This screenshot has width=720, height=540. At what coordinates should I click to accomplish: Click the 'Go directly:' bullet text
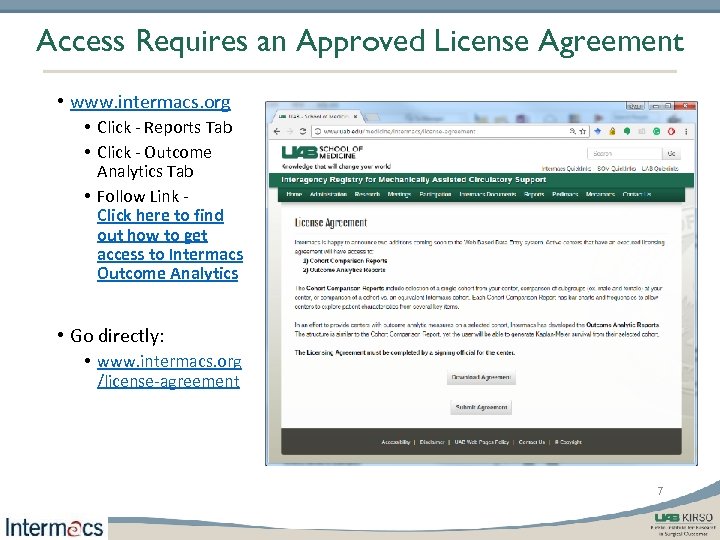pos(117,336)
